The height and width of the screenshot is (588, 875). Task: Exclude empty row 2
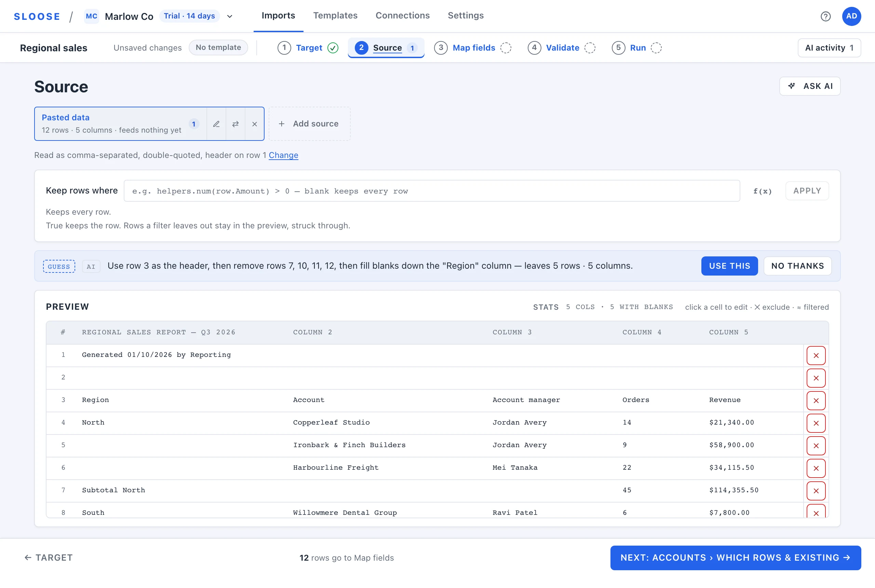coord(816,378)
